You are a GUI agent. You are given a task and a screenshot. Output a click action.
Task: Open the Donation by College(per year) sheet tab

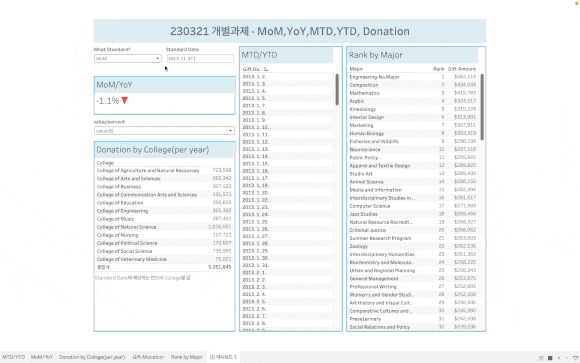[92, 357]
